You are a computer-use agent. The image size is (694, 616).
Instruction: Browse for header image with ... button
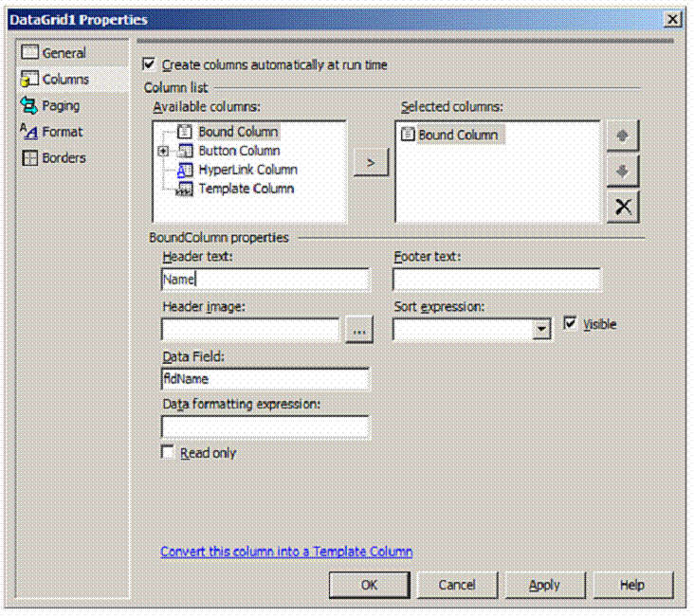coord(359,330)
